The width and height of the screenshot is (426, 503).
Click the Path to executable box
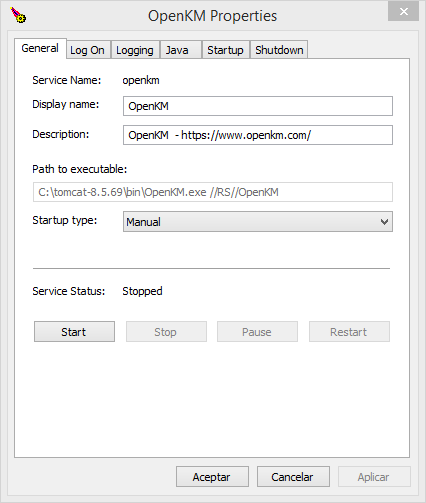pyautogui.click(x=213, y=192)
